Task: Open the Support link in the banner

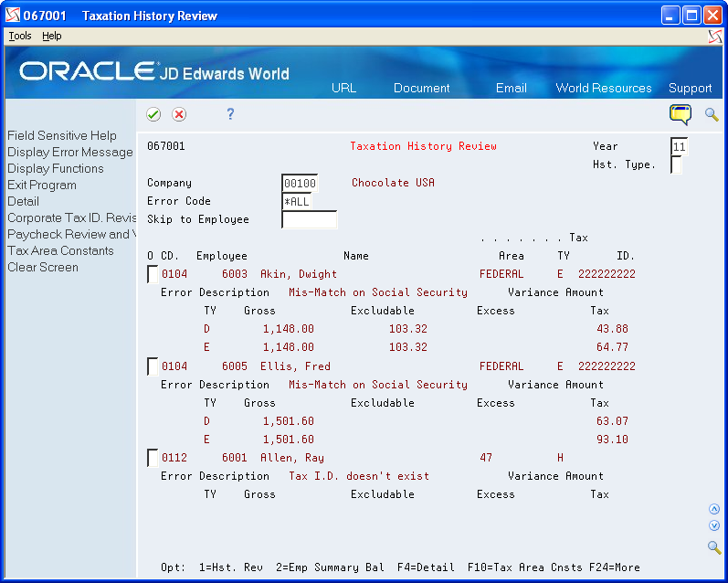Action: pyautogui.click(x=690, y=88)
